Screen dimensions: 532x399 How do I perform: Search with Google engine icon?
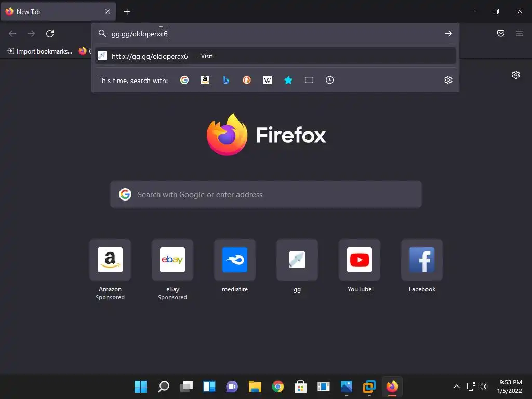184,80
